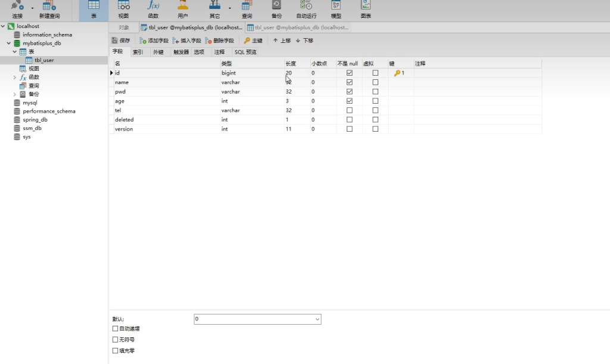
Task: Click the 自动运行 (Automation) toolbar icon
Action: click(x=306, y=8)
